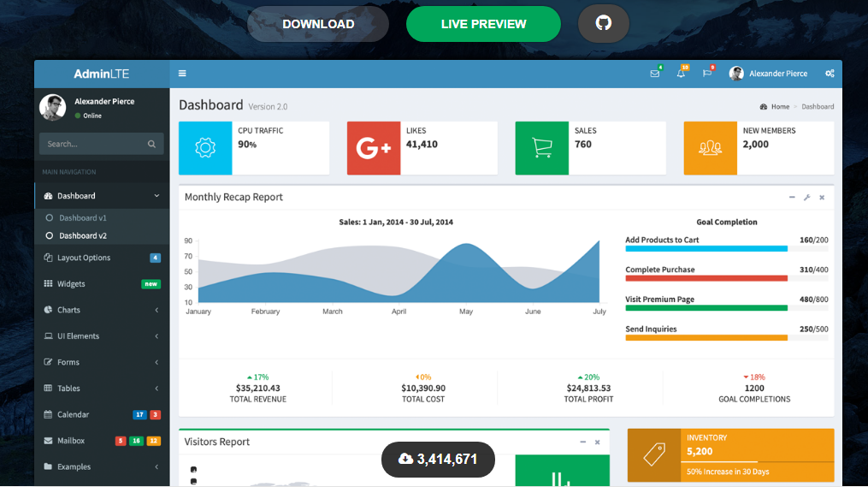Viewport: 868px width, 487px height.
Task: Click the Mailbox red 5 badge
Action: point(120,441)
